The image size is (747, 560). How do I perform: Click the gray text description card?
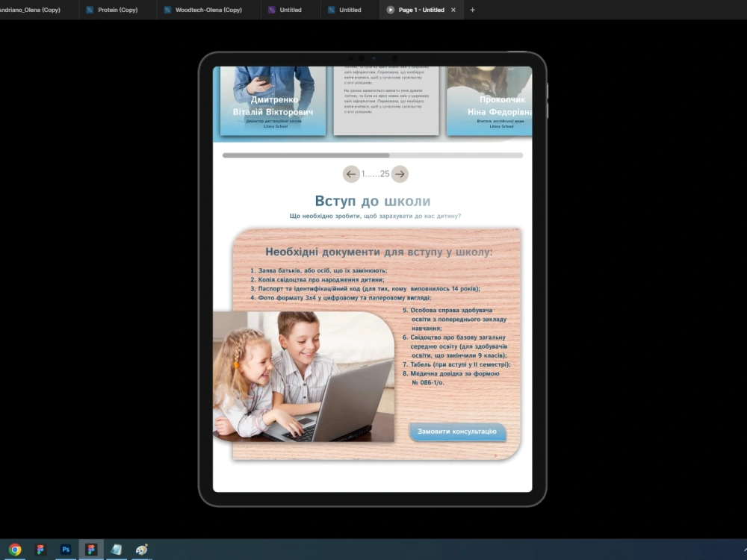[x=386, y=101]
